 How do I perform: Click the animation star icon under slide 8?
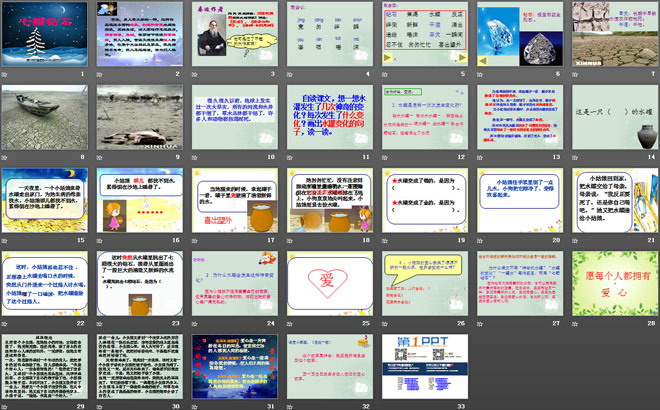(x=5, y=157)
